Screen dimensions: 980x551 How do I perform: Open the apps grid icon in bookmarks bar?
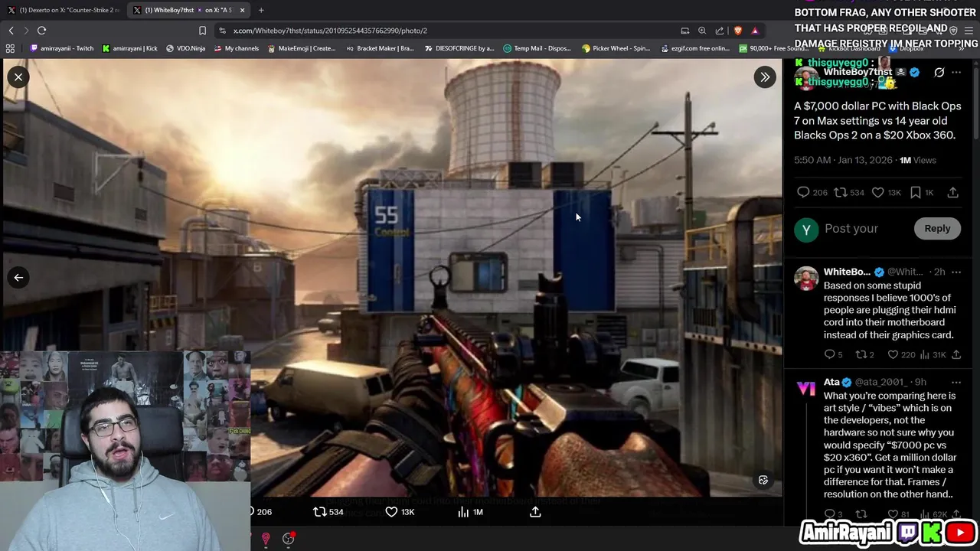(10, 48)
